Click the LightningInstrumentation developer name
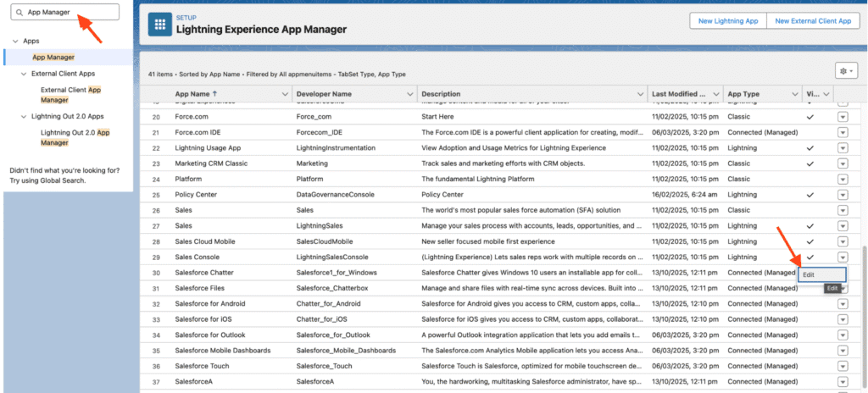The height and width of the screenshot is (393, 868). tap(336, 148)
